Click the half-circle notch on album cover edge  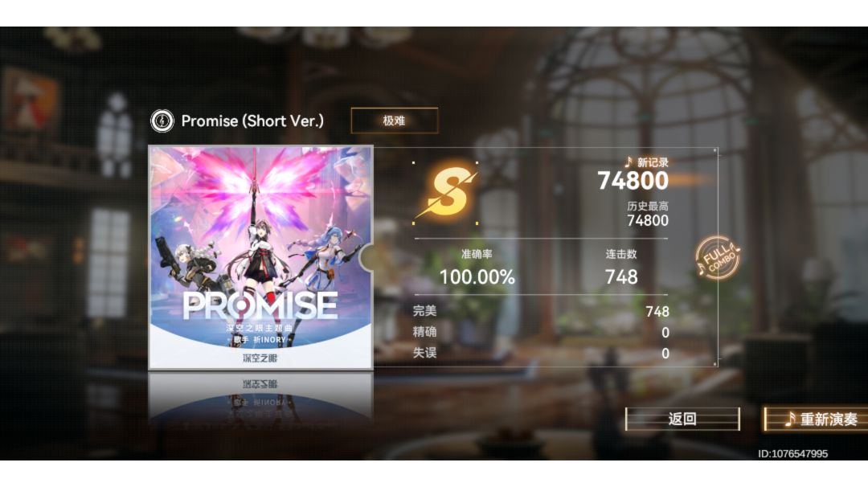point(366,258)
